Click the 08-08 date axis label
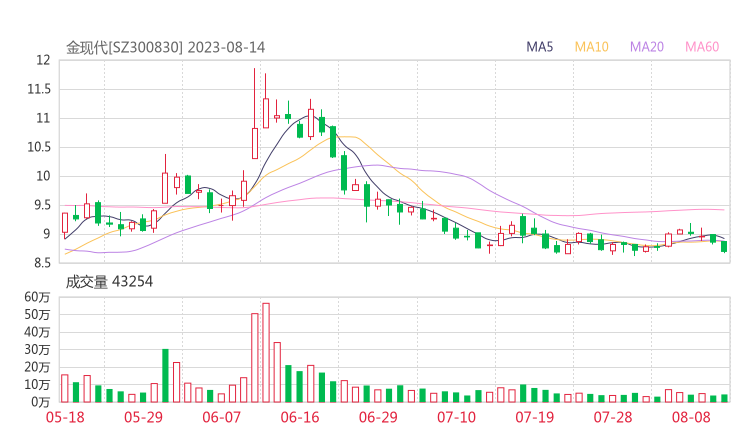The width and height of the screenshot is (740, 440). (691, 417)
